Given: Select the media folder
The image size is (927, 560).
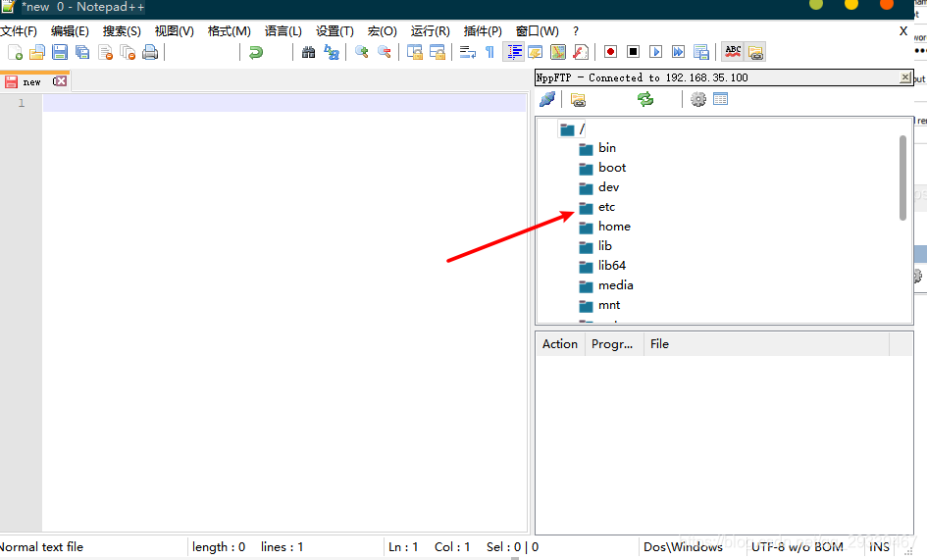Looking at the screenshot, I should coord(606,285).
